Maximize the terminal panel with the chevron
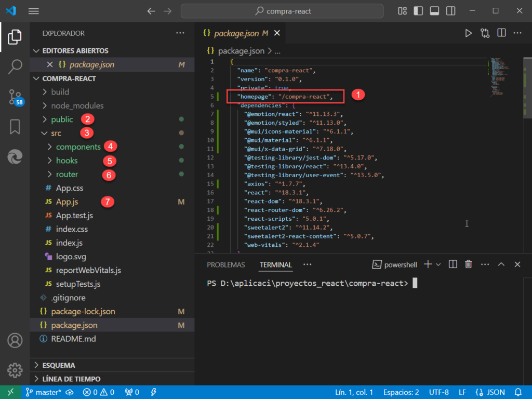This screenshot has width=532, height=399. [501, 264]
